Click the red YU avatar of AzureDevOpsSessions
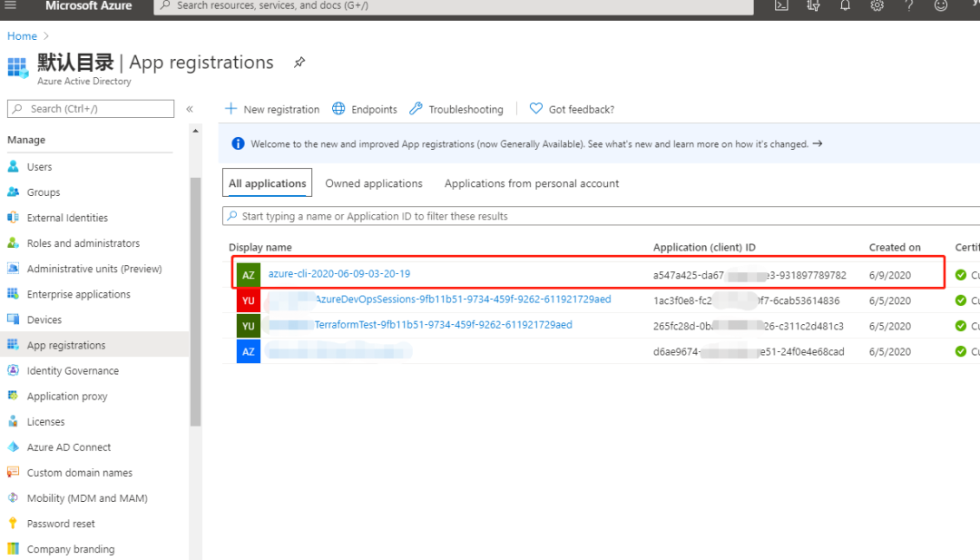Image resolution: width=980 pixels, height=560 pixels. (x=248, y=300)
